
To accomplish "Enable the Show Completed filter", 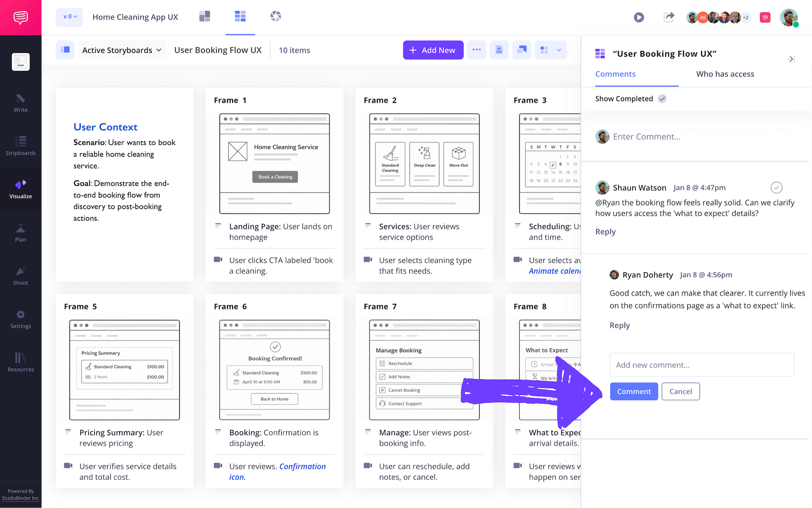I will [x=662, y=99].
